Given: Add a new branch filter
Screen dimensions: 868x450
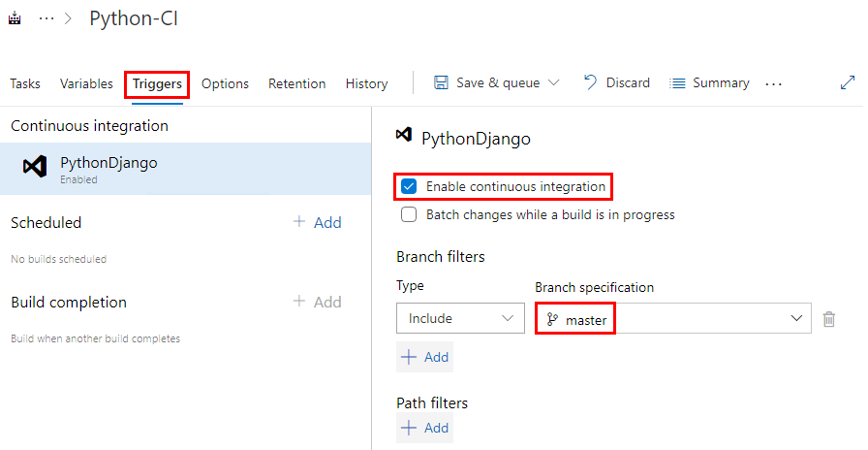Looking at the screenshot, I should click(424, 357).
